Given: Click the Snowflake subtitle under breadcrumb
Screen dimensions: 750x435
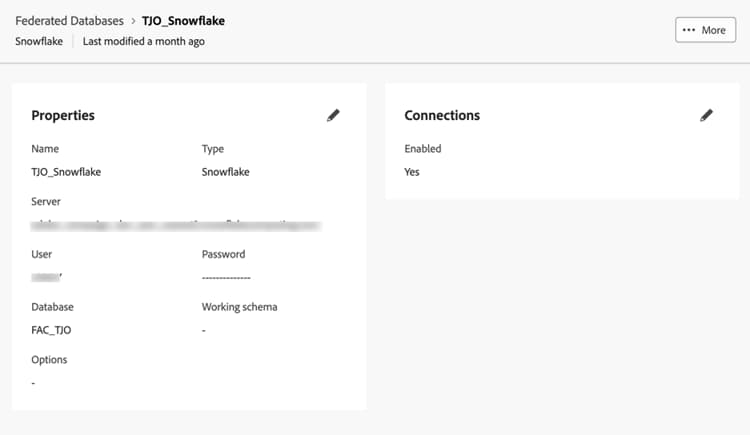Looking at the screenshot, I should pyautogui.click(x=39, y=42).
